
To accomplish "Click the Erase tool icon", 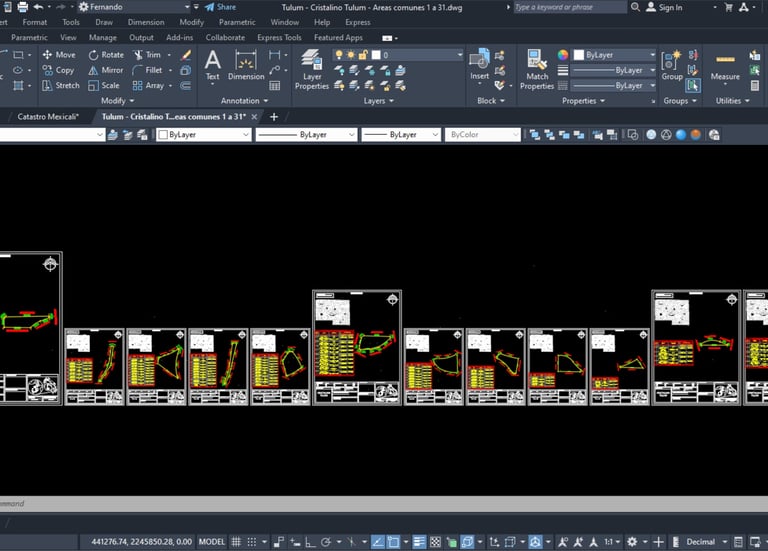I will [x=186, y=55].
